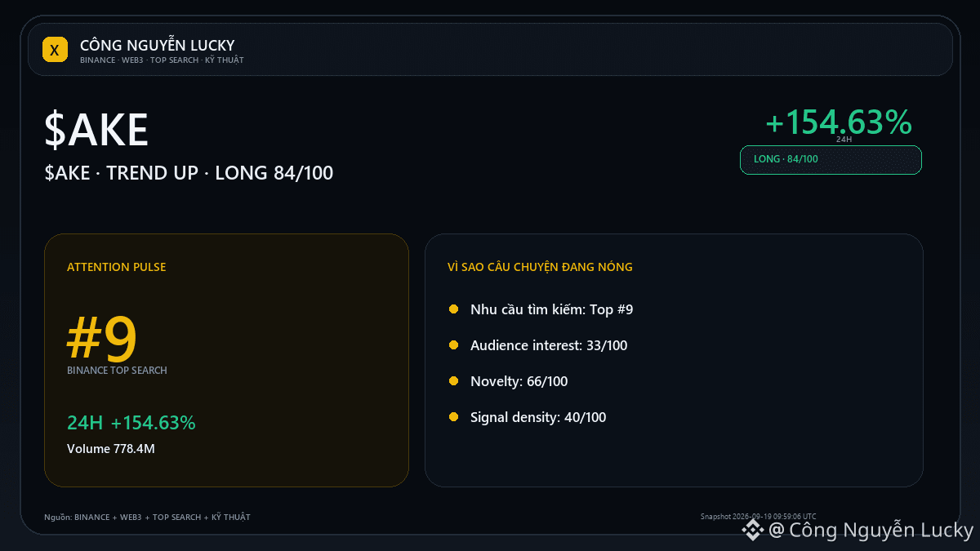Click the CÔNG NGUYỄN LUCKY header title
Viewport: 980px width, 551px height.
coord(157,45)
